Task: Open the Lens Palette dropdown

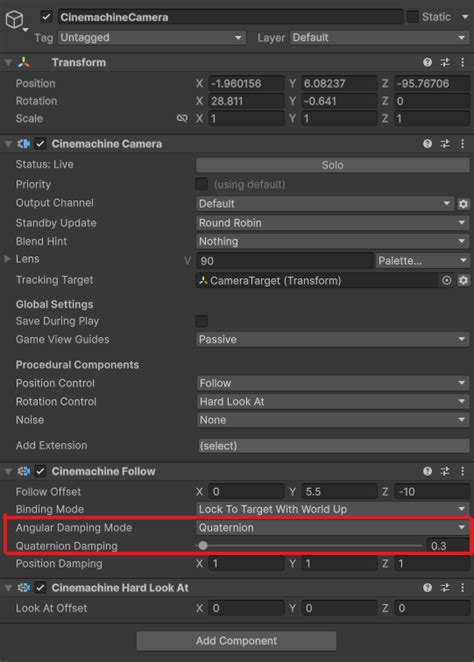Action: [x=422, y=261]
